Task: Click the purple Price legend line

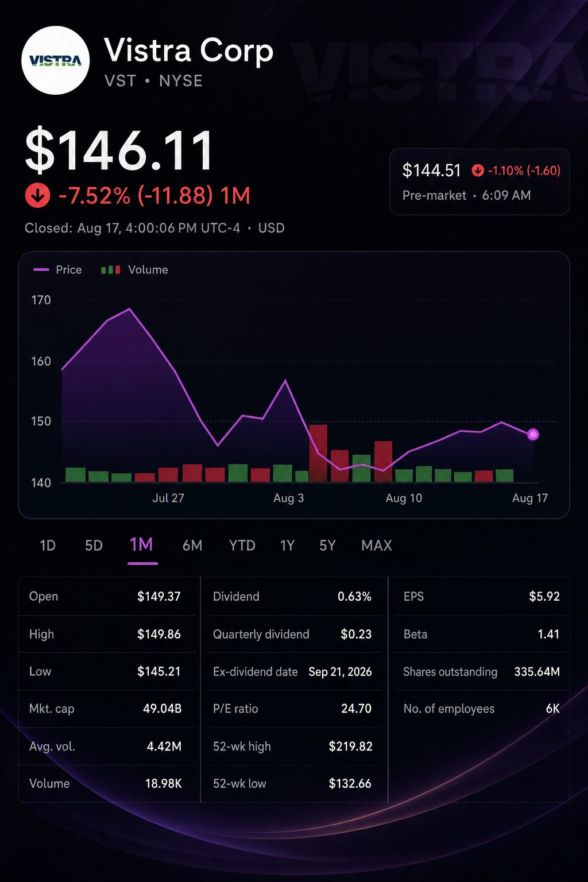Action: [x=41, y=270]
